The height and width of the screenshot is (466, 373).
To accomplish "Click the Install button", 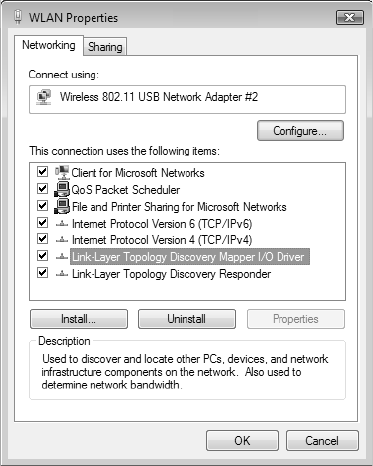I will coord(79,319).
